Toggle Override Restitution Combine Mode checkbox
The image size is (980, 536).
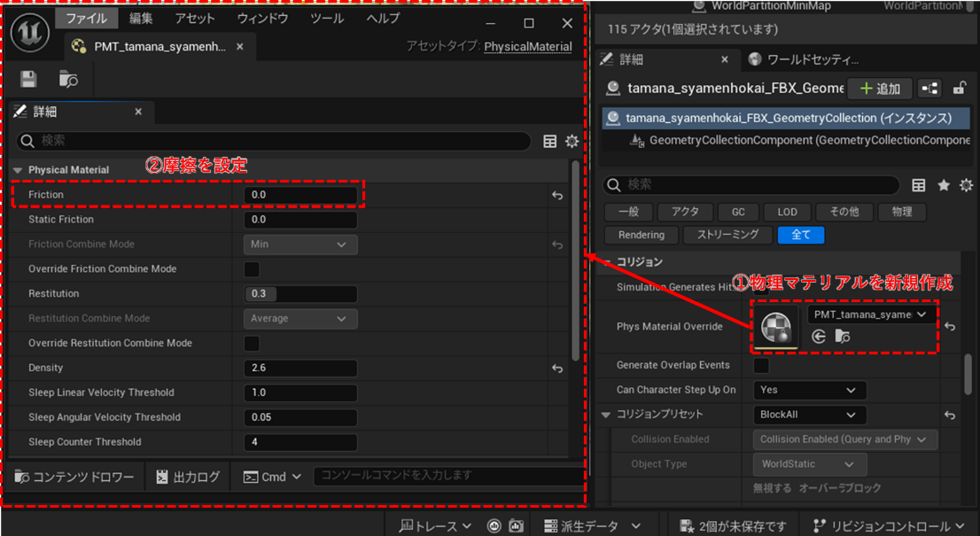(x=253, y=344)
